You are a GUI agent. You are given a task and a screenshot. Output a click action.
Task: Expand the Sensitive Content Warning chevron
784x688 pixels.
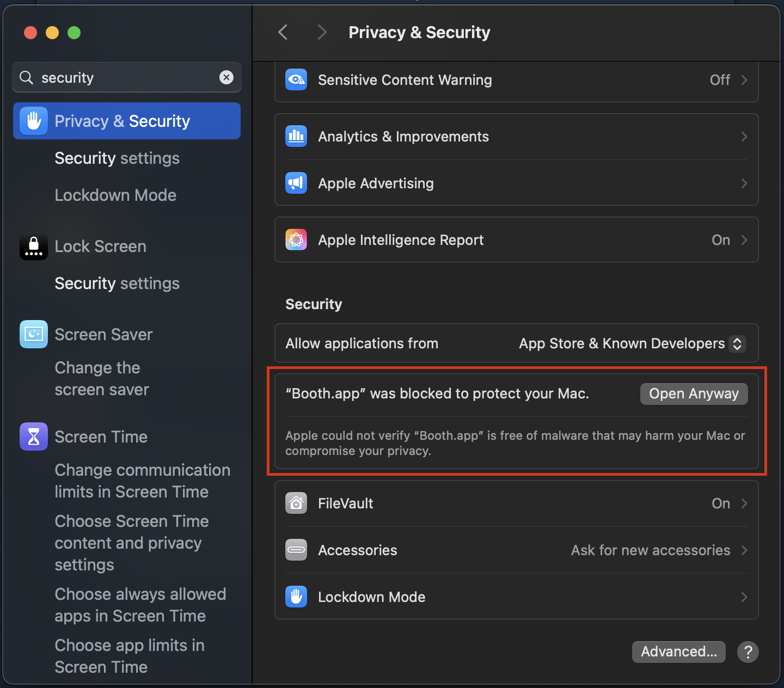[x=744, y=80]
